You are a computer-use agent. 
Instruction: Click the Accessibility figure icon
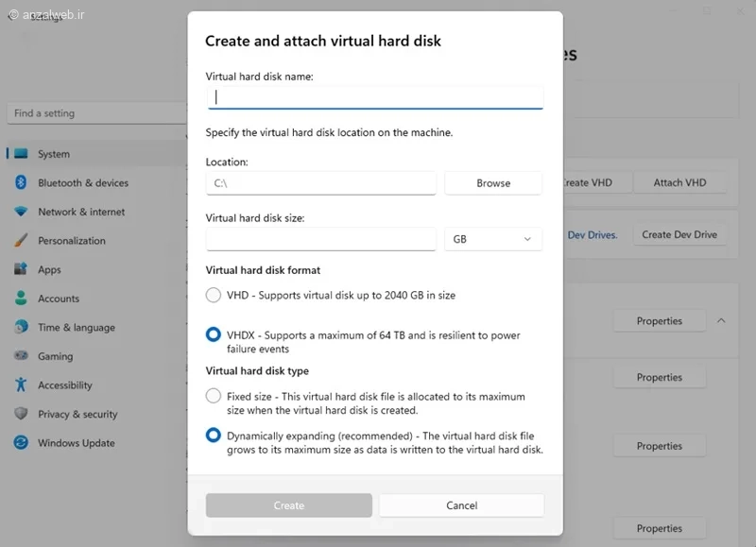(21, 385)
